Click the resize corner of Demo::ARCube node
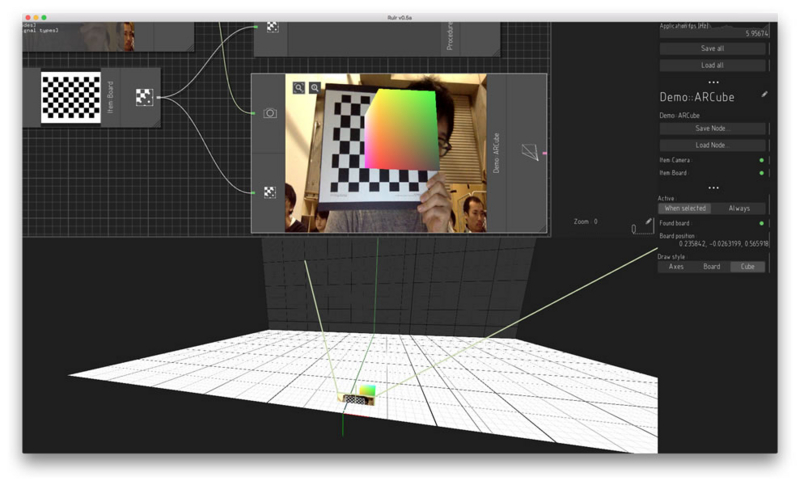Image resolution: width=800 pixels, height=485 pixels. (x=542, y=228)
